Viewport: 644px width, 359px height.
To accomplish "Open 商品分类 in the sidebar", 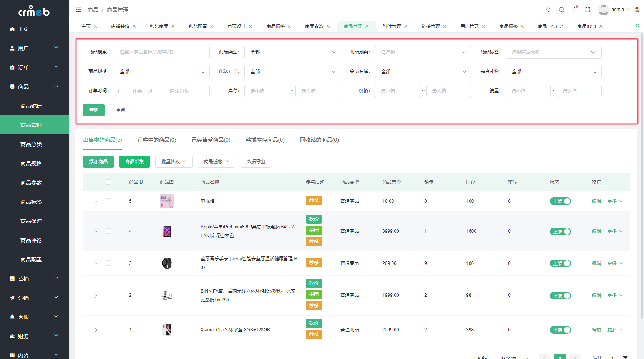I will pos(35,144).
